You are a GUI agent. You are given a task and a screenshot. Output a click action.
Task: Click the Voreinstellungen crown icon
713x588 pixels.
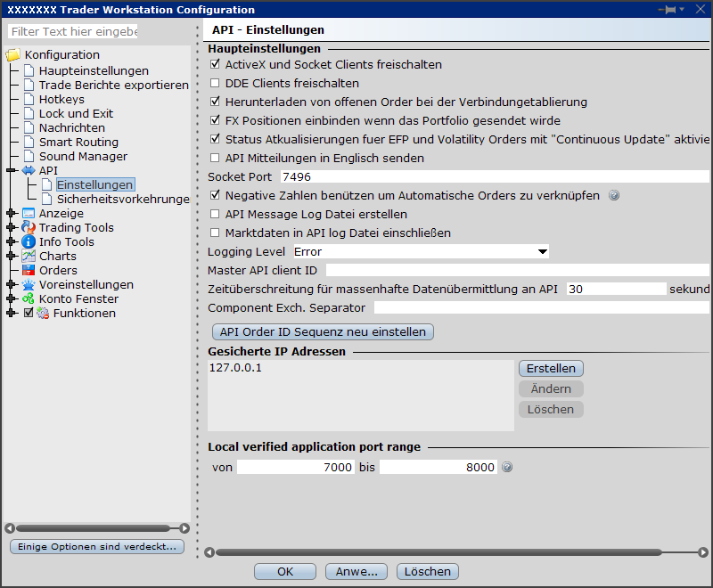coord(29,285)
